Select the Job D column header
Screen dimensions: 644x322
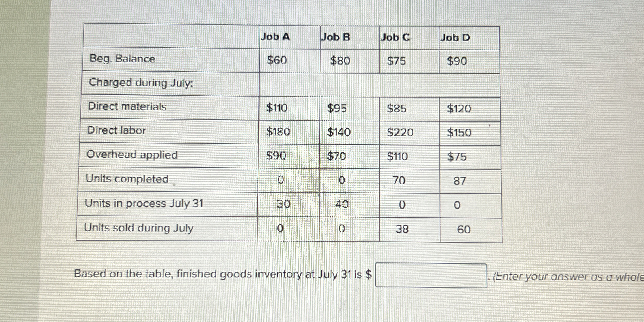click(455, 38)
